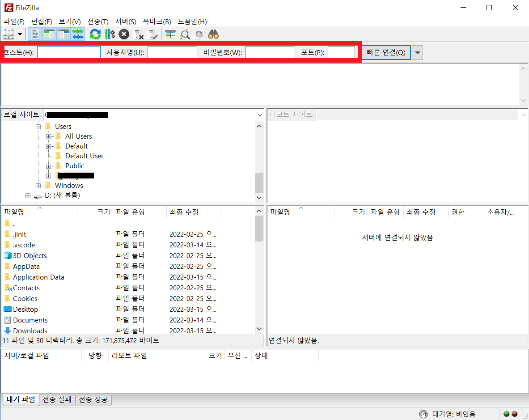Screen dimensions: 529x420
Task: Switch to 전송 성공 tab
Action: [93, 400]
